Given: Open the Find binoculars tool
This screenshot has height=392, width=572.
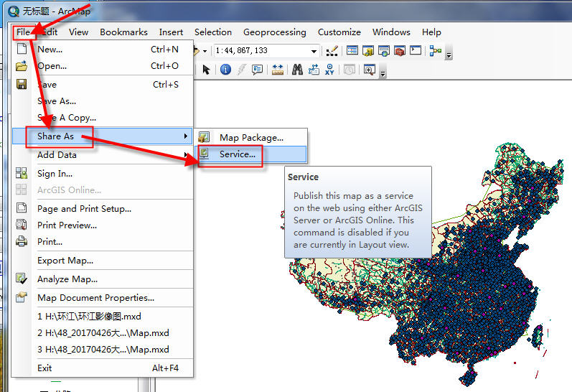Looking at the screenshot, I should coord(297,70).
